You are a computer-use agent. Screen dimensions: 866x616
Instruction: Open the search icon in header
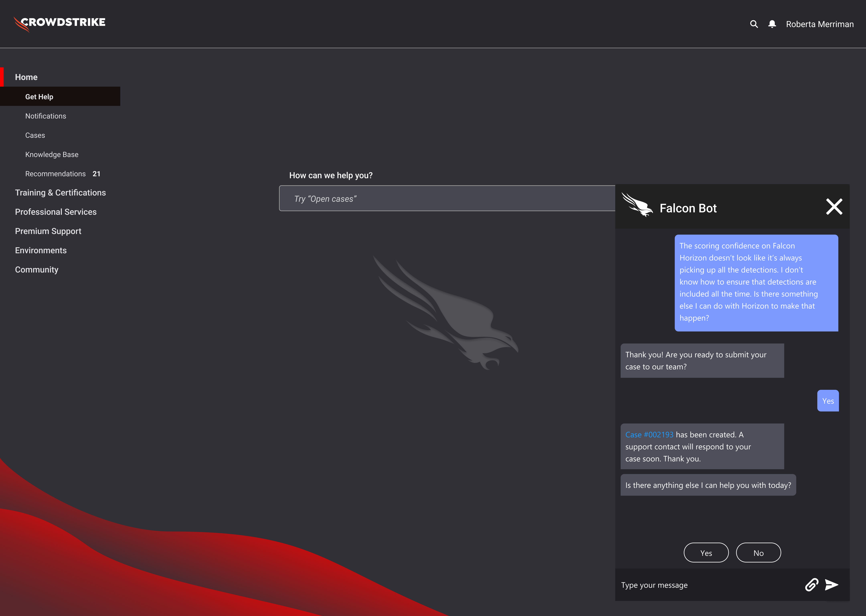point(754,24)
